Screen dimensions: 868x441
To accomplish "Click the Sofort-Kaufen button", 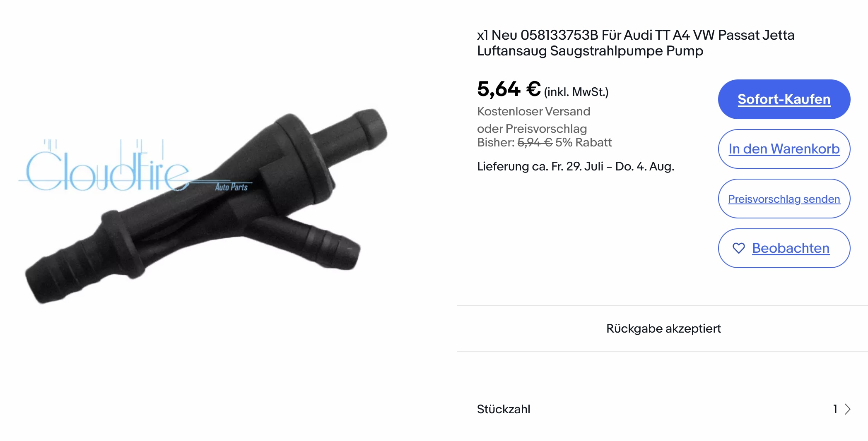I will (x=784, y=99).
